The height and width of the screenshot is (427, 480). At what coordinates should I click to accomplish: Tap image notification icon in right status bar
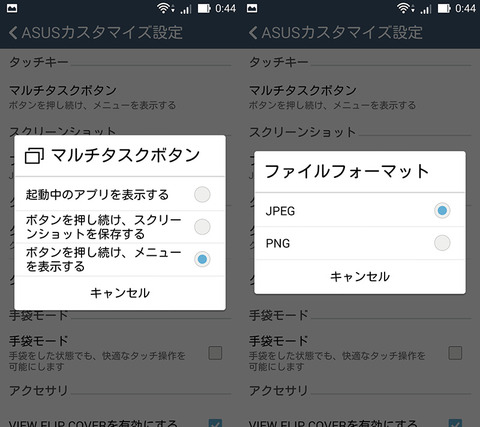coord(252,8)
